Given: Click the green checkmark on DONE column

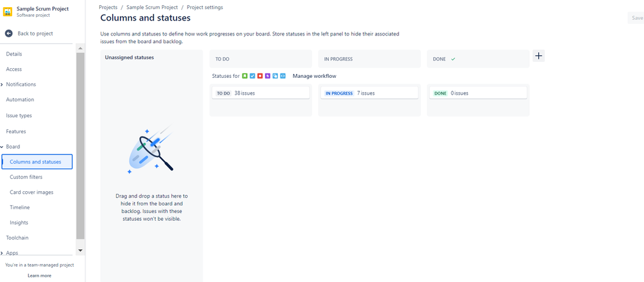Looking at the screenshot, I should [x=453, y=59].
